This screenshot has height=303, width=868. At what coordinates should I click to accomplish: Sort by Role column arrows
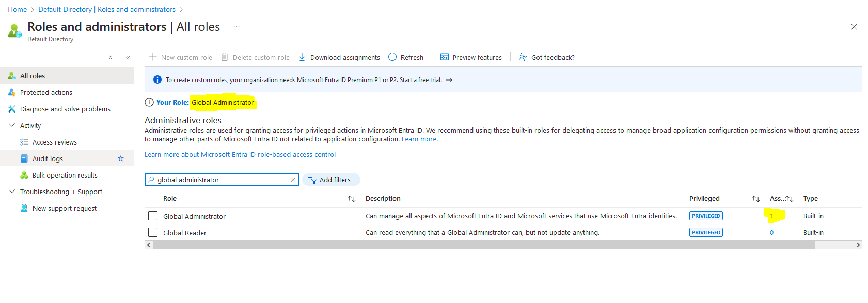tap(352, 199)
